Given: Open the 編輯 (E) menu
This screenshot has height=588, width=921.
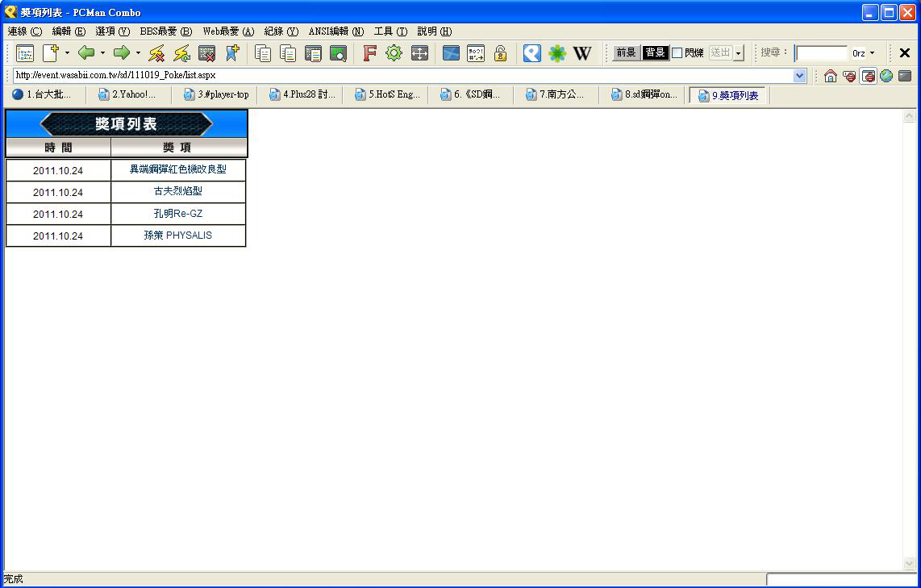Looking at the screenshot, I should [x=69, y=31].
